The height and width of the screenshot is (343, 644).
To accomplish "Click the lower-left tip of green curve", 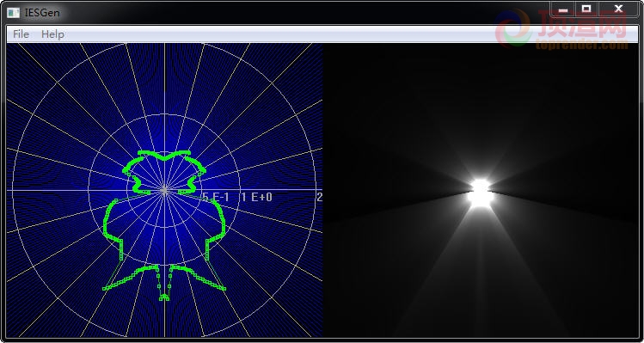I will click(x=105, y=289).
